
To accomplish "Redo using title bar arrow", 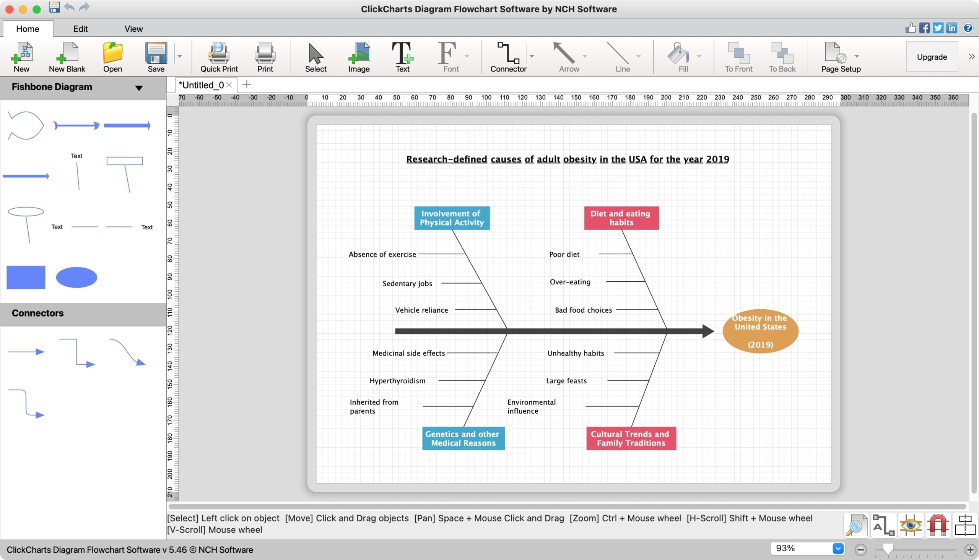I will (x=84, y=7).
